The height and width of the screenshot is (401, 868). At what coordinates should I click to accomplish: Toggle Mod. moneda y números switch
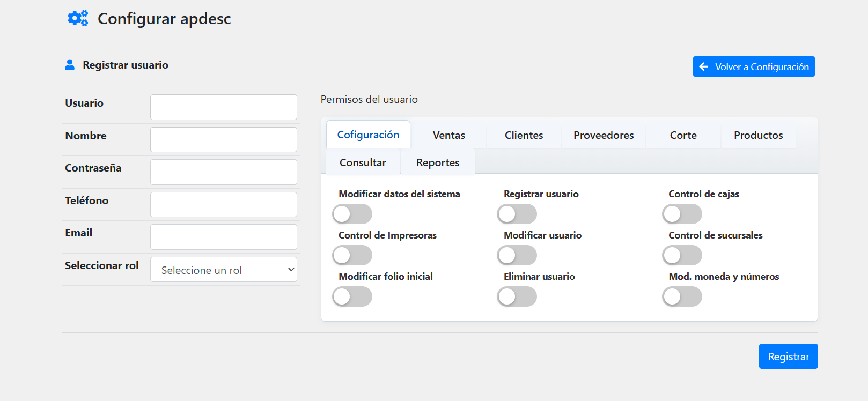tap(682, 296)
